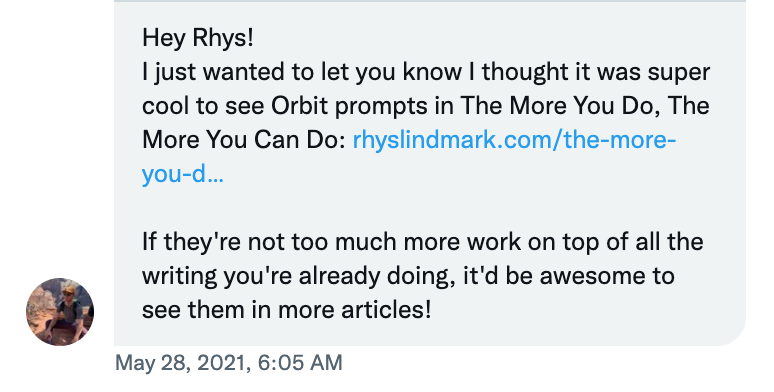Select the gray message bubble background
The height and width of the screenshot is (392, 774).
[x=429, y=173]
